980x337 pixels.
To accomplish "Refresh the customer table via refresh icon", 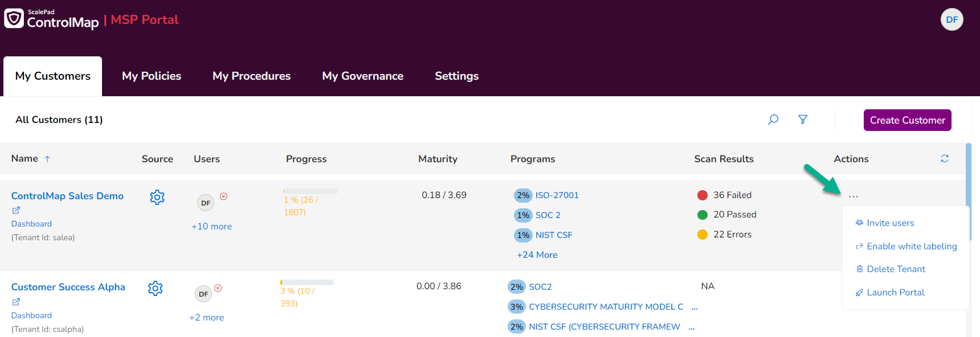I will coord(945,159).
